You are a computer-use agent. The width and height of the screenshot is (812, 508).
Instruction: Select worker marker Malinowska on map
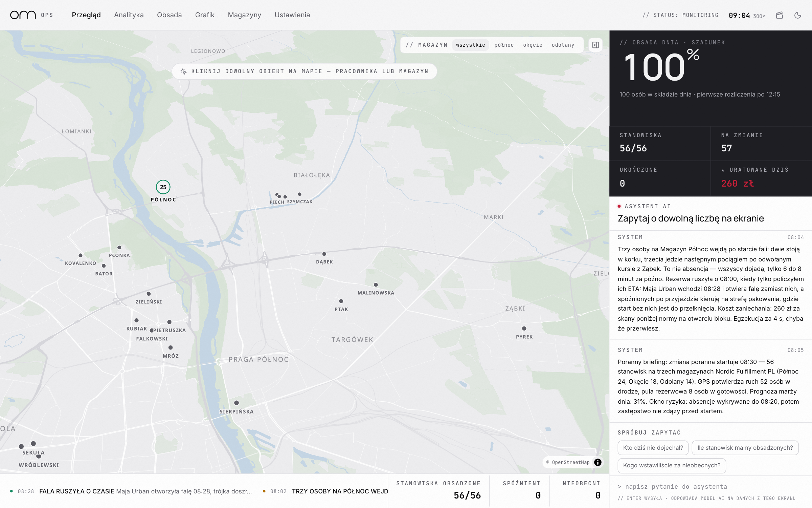click(376, 285)
